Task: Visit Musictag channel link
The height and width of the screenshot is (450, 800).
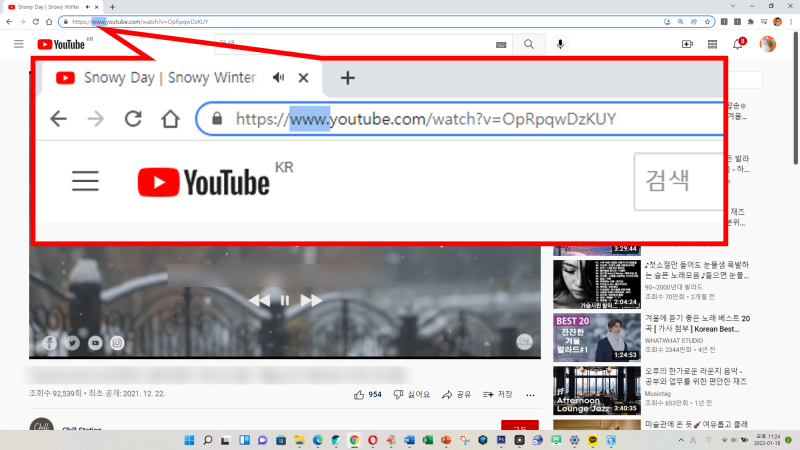Action: 657,393
